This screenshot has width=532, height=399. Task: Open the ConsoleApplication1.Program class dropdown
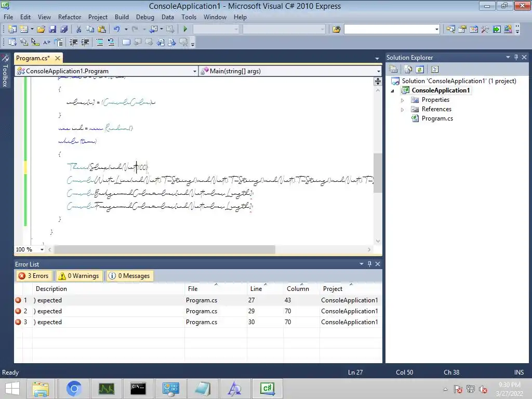(x=194, y=71)
